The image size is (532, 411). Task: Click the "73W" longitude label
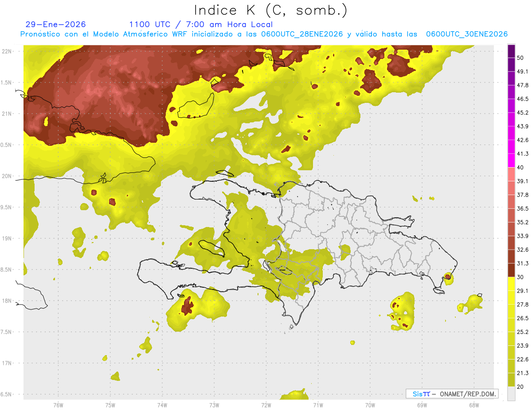[x=214, y=405]
